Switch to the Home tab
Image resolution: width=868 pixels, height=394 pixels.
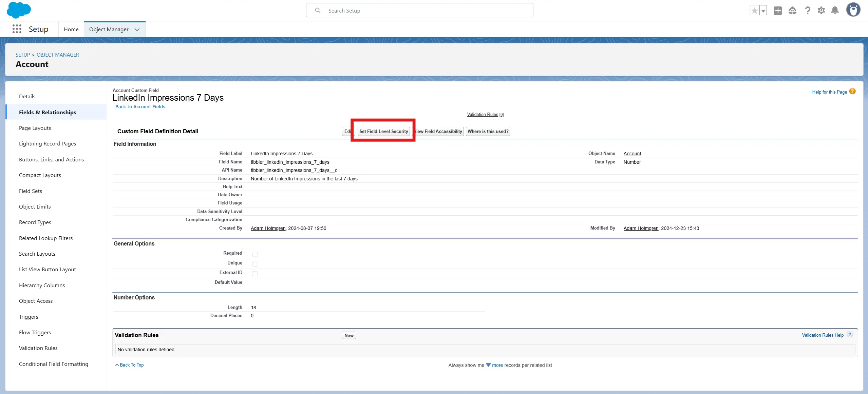pos(71,29)
